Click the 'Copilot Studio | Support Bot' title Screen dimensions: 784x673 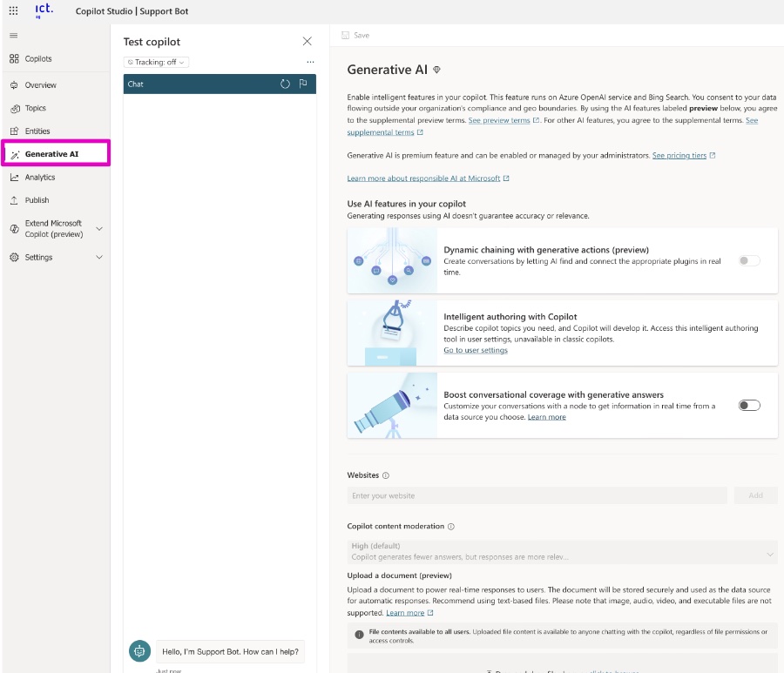(132, 11)
